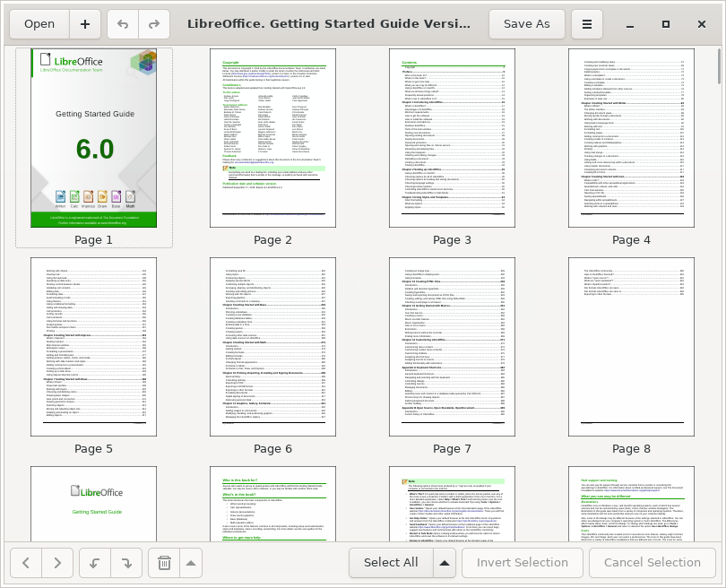Open the hamburger main menu

587,24
